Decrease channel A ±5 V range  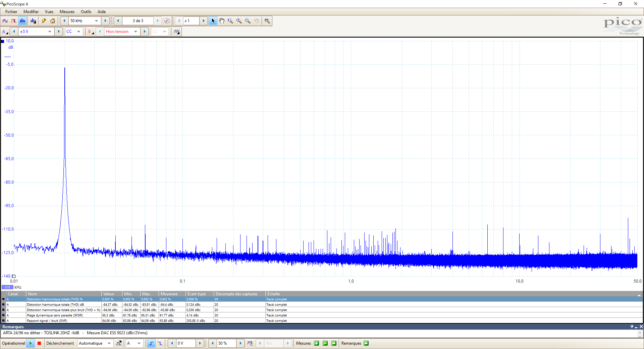(x=14, y=32)
